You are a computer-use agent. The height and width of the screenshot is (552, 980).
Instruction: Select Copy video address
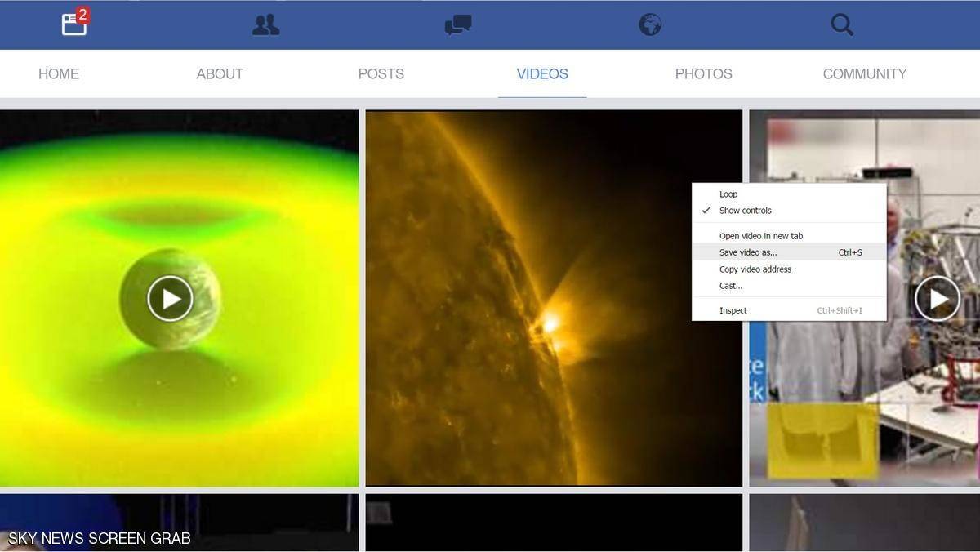point(789,269)
